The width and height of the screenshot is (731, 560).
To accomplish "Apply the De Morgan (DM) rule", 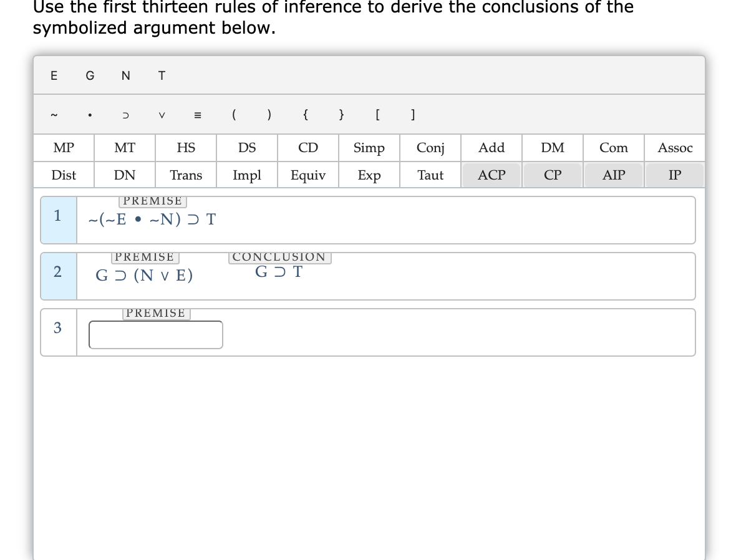I will [x=552, y=148].
